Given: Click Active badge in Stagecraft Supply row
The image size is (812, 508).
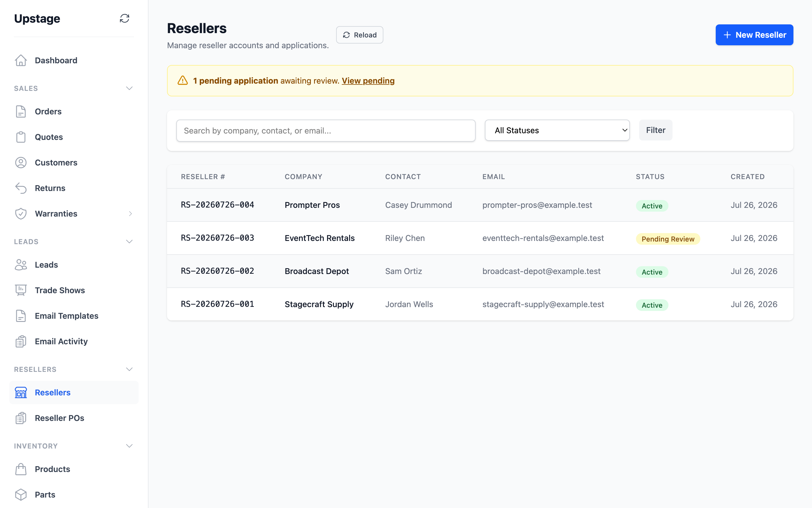Looking at the screenshot, I should [x=652, y=305].
